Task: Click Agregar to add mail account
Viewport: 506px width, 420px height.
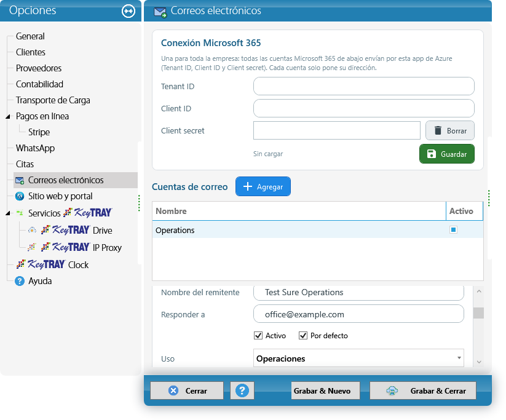Action: (263, 186)
